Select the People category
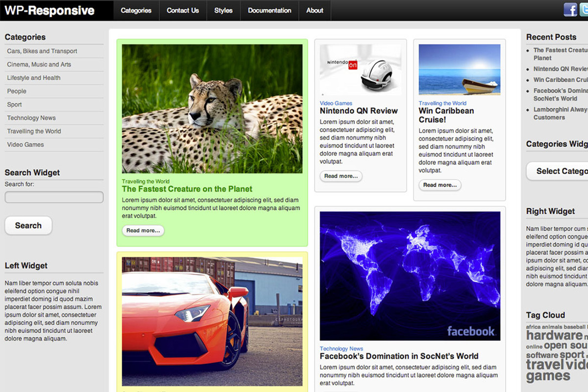 (17, 91)
